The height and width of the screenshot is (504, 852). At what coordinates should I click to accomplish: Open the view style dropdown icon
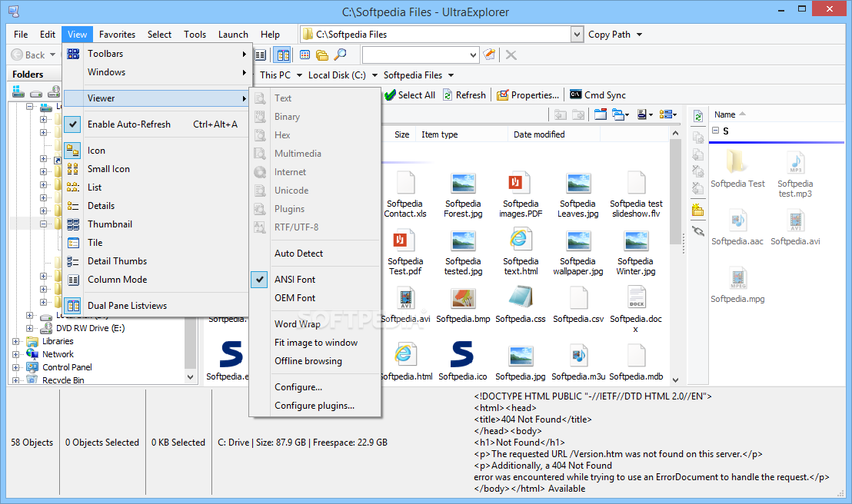click(x=667, y=114)
